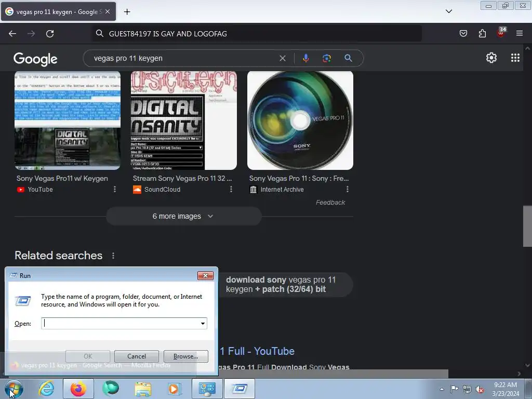Select the Run taskbar button
This screenshot has height=399, width=532.
240,389
